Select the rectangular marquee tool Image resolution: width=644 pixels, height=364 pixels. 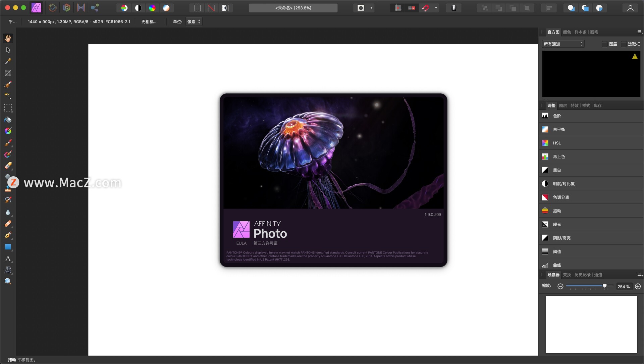pos(8,108)
